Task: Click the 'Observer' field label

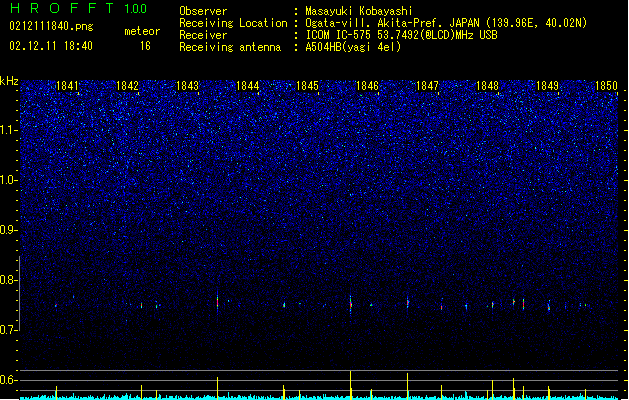Action: tap(203, 11)
